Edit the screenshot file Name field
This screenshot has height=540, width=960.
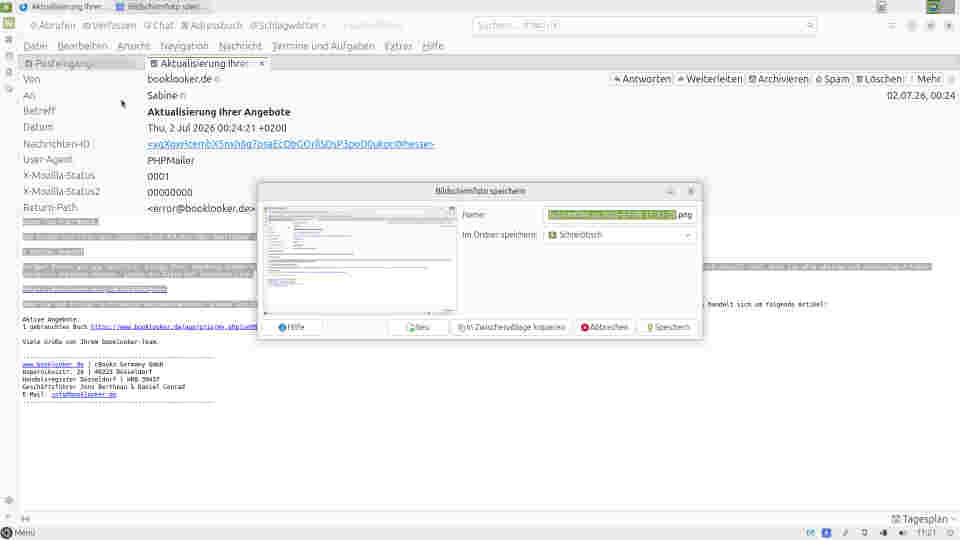click(x=619, y=214)
